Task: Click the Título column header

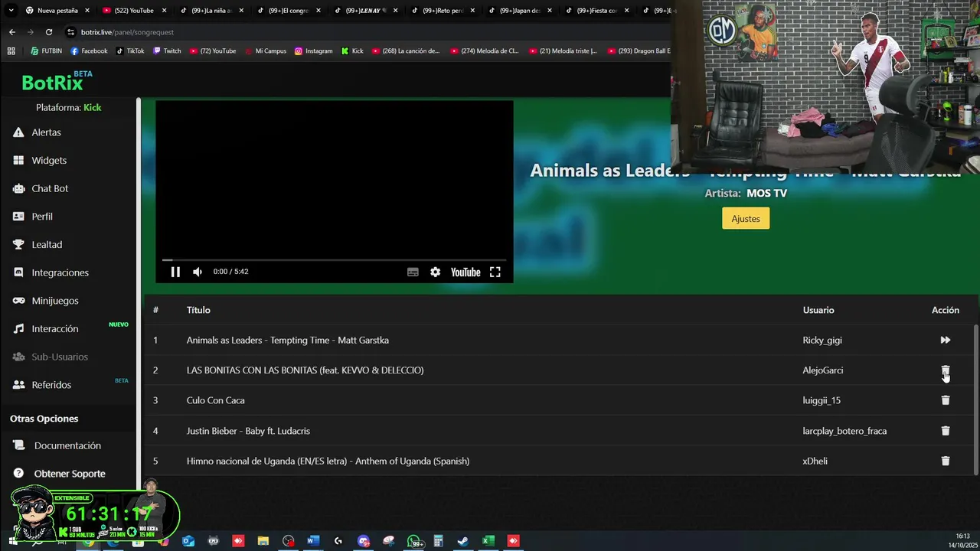Action: pyautogui.click(x=198, y=310)
